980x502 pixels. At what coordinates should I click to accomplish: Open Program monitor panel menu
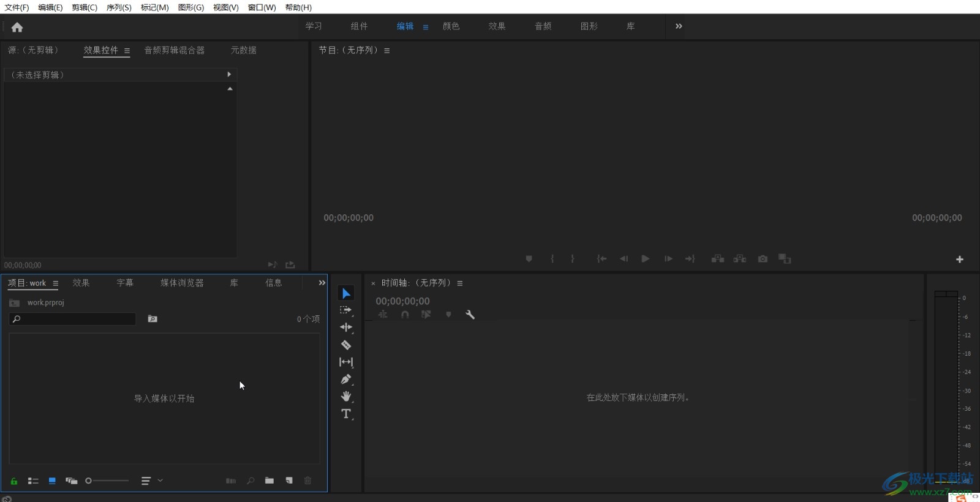[x=386, y=51]
